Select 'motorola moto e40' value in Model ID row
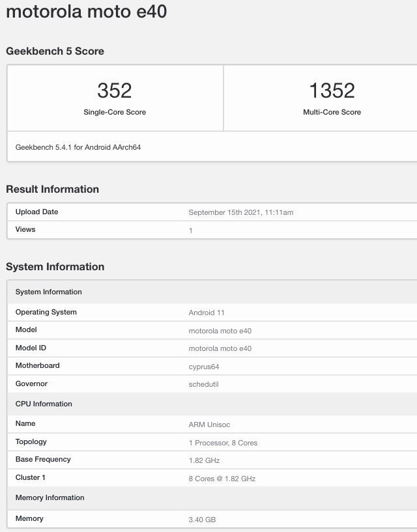The height and width of the screenshot is (532, 417). click(x=220, y=348)
